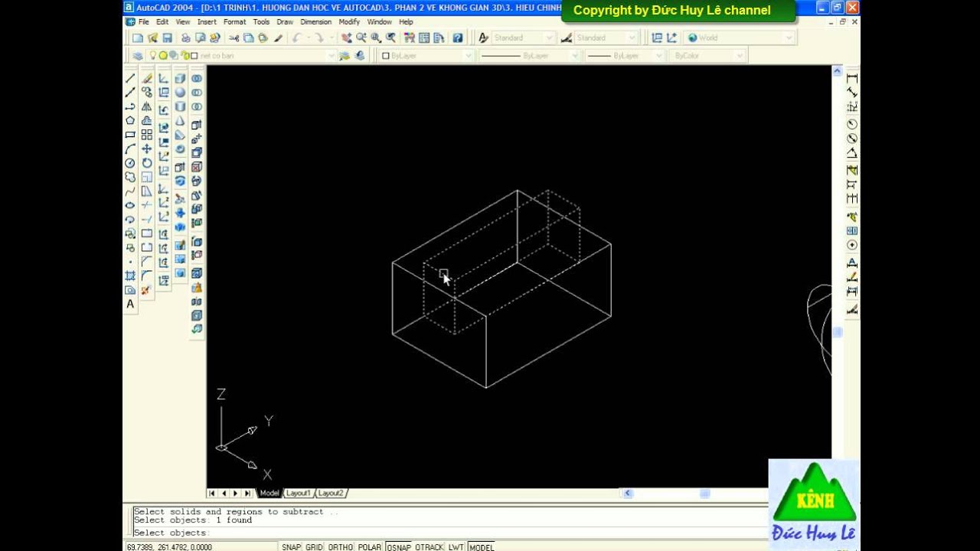Click the Subtract solids editing icon

point(197,93)
